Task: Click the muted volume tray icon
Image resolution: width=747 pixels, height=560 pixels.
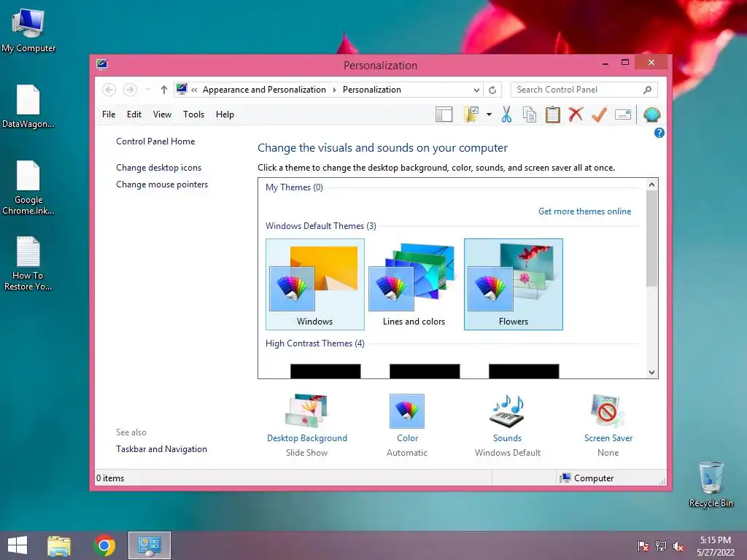Action: coord(678,546)
